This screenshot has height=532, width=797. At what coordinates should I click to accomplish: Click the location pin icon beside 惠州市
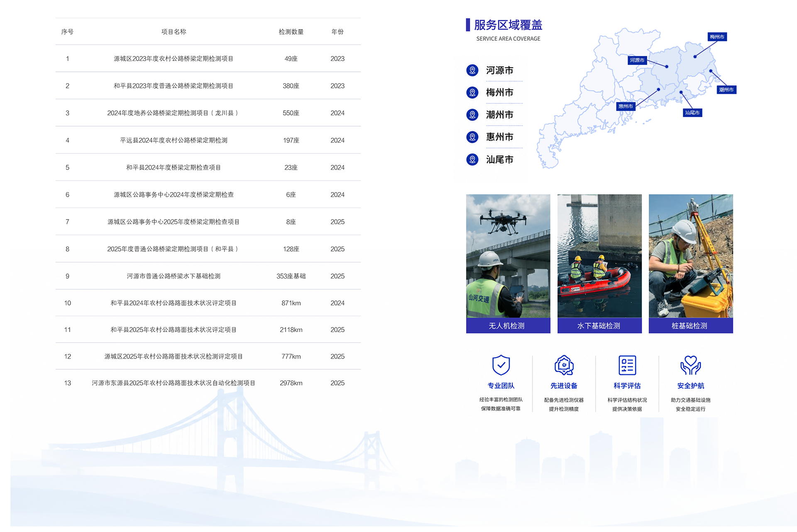point(472,137)
